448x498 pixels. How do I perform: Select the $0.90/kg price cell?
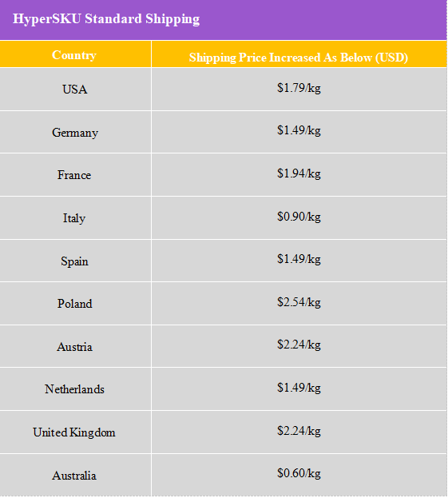click(299, 218)
